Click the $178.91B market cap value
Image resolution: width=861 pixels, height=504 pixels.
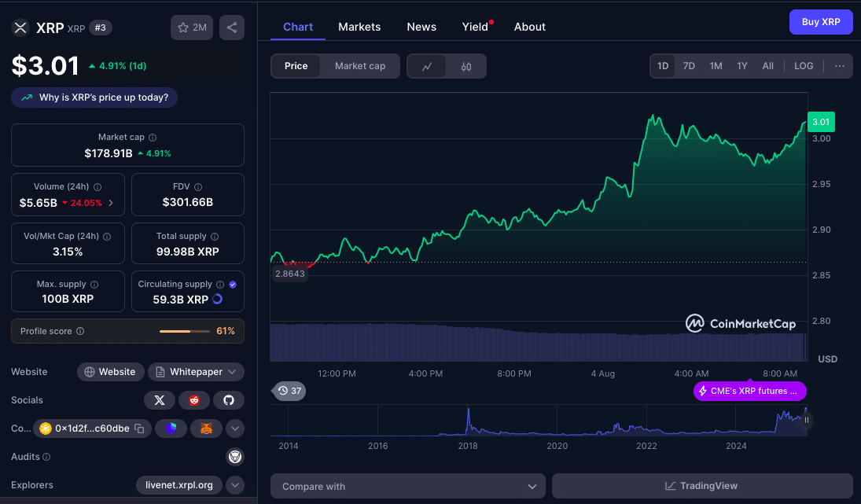click(109, 154)
